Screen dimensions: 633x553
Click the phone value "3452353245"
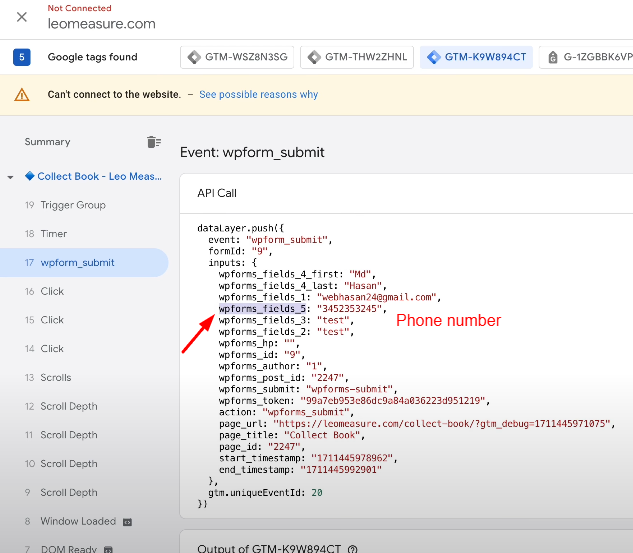349,309
